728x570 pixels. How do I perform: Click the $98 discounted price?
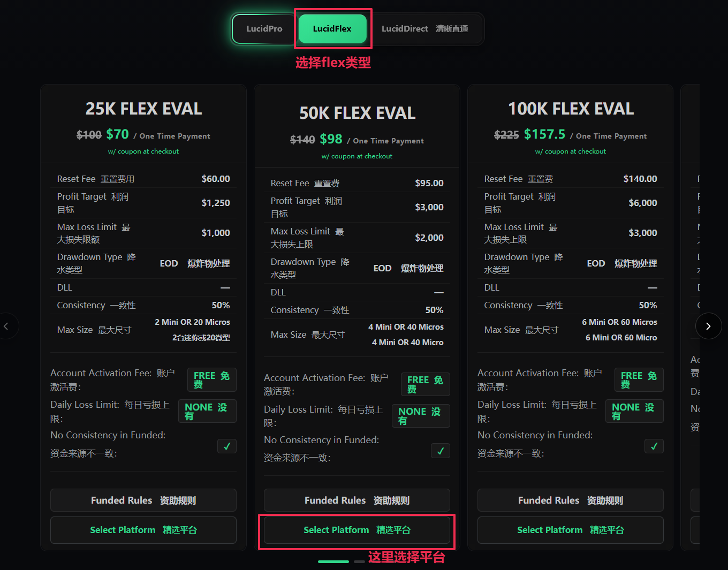tap(331, 139)
